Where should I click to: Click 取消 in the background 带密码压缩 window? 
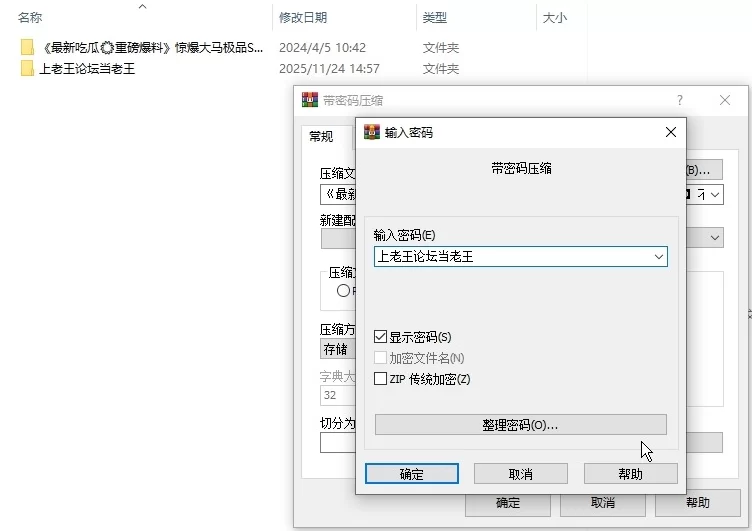pos(603,503)
